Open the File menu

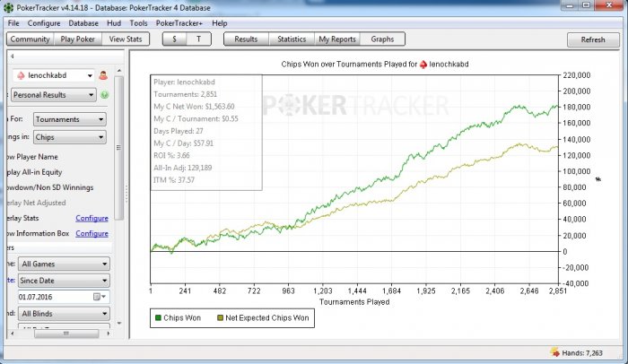tap(13, 23)
